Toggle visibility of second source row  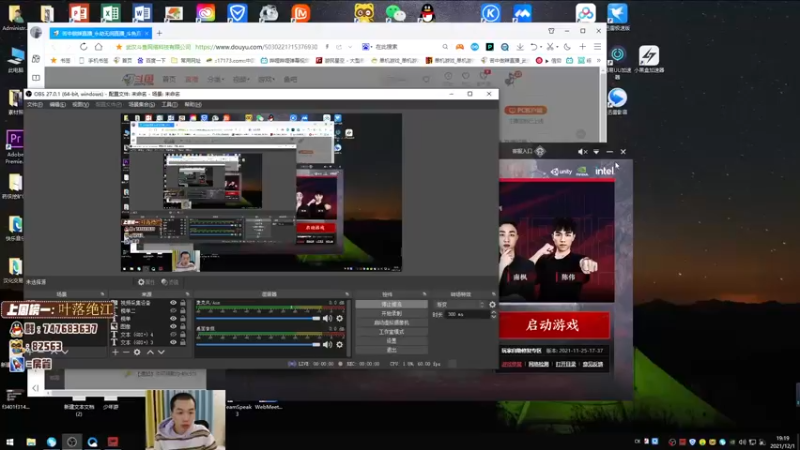tap(173, 311)
